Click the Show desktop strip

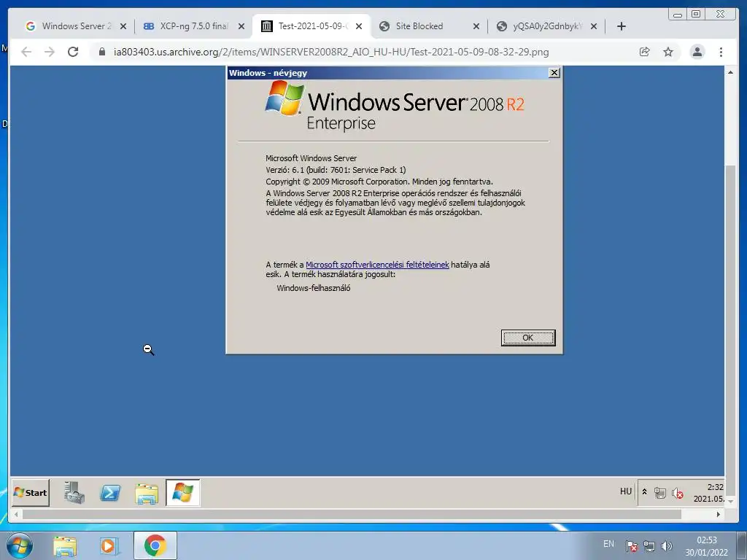[742, 545]
